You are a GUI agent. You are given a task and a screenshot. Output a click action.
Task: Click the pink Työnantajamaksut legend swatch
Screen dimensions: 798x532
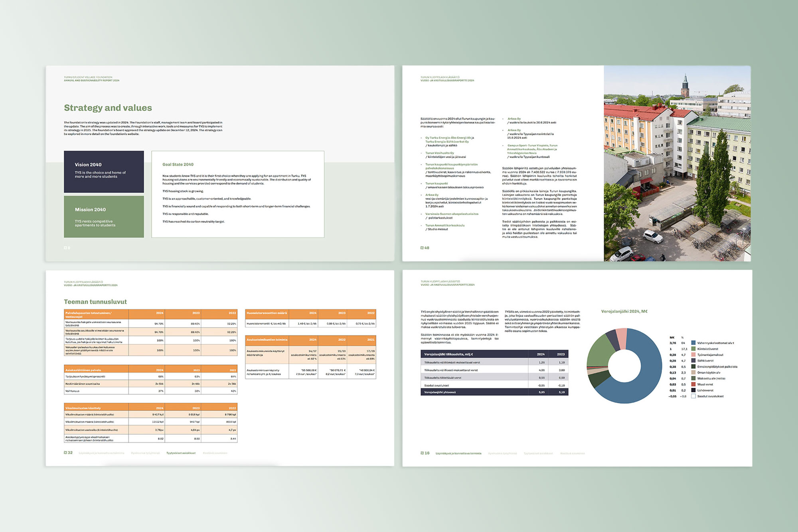(x=693, y=355)
